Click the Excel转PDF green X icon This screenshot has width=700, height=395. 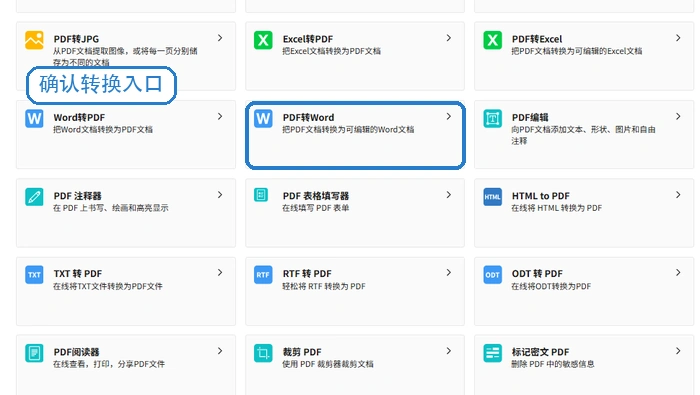[263, 40]
